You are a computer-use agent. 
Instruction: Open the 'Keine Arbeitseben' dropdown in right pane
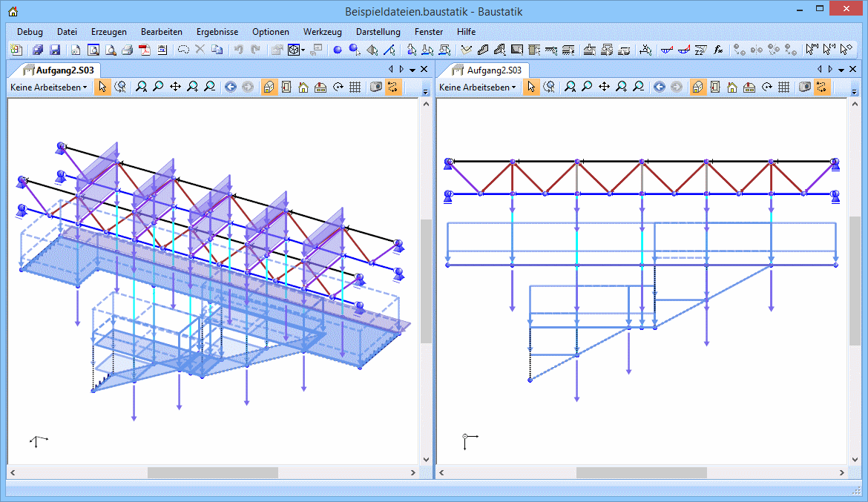point(477,87)
